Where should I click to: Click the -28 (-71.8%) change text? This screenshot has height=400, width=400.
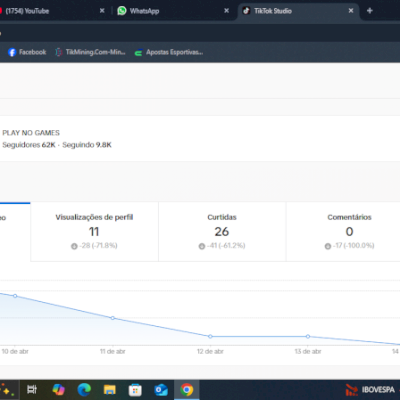pyautogui.click(x=98, y=246)
